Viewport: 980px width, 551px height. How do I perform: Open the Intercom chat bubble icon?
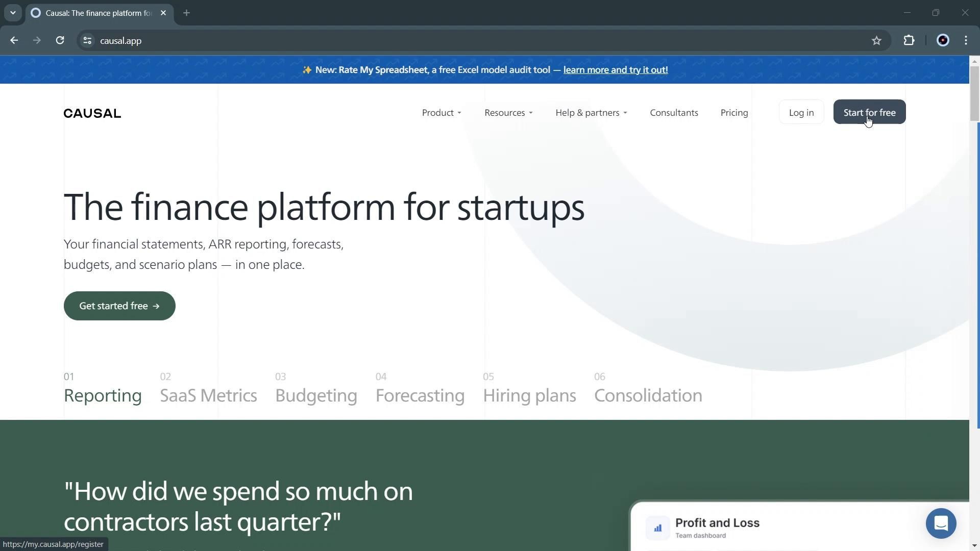(941, 523)
